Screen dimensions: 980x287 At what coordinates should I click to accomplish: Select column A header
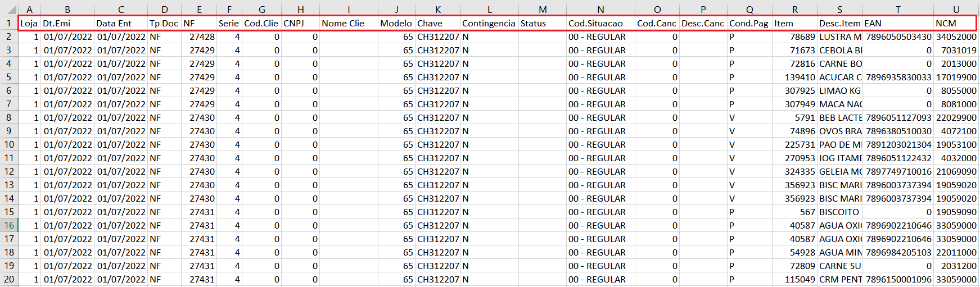29,10
